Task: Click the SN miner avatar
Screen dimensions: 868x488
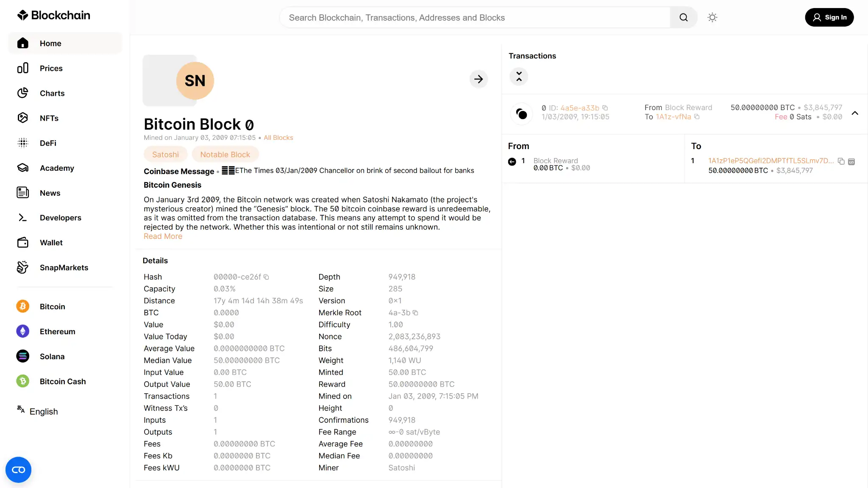Action: (195, 80)
